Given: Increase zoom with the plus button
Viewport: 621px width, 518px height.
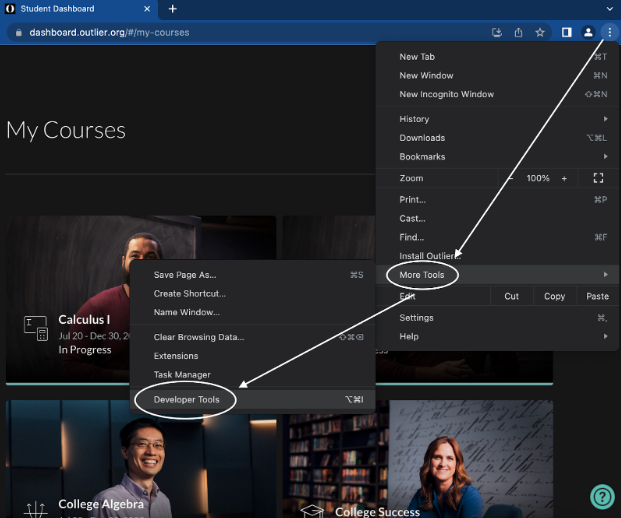Looking at the screenshot, I should [564, 179].
